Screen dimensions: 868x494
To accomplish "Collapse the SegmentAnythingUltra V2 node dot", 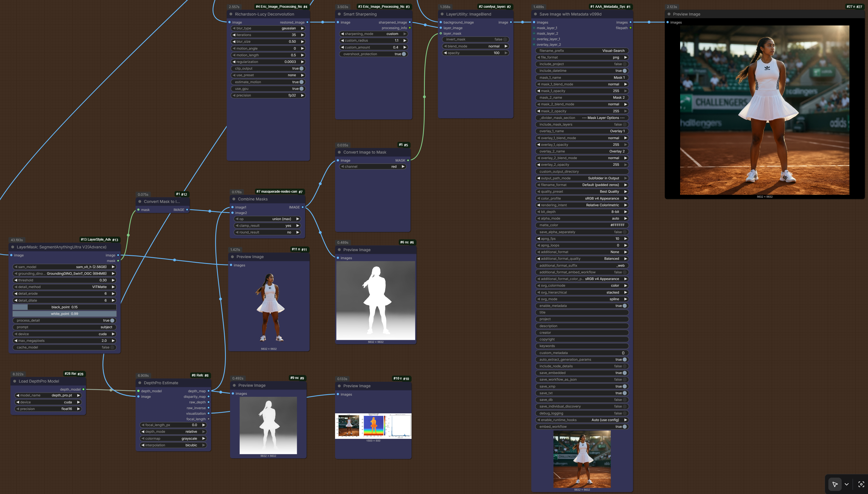I will pyautogui.click(x=13, y=247).
